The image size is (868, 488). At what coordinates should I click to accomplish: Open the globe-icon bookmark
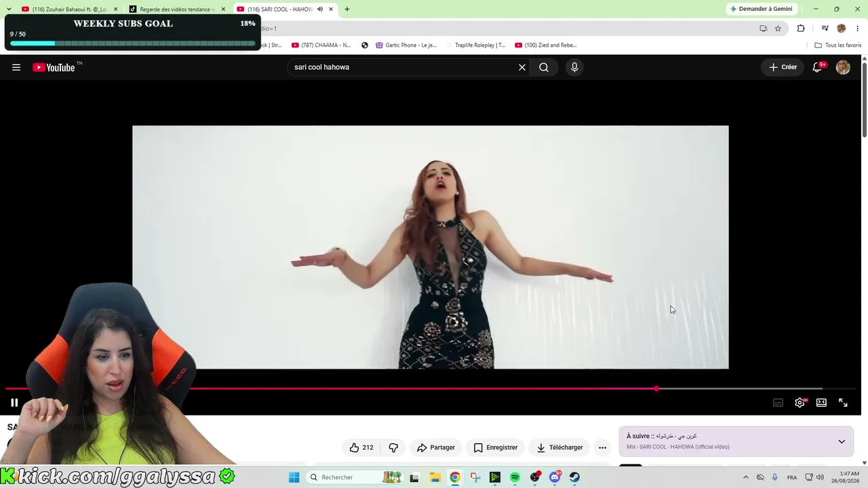(x=365, y=45)
